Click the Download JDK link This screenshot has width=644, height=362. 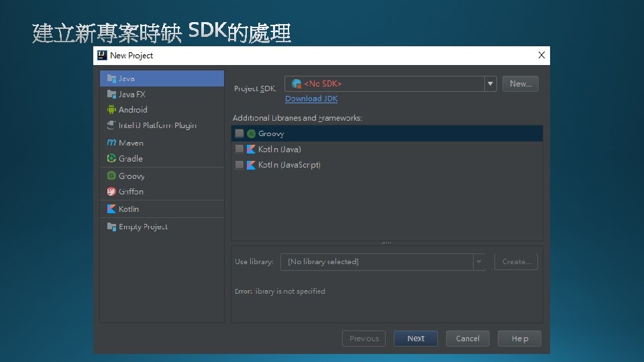[311, 99]
